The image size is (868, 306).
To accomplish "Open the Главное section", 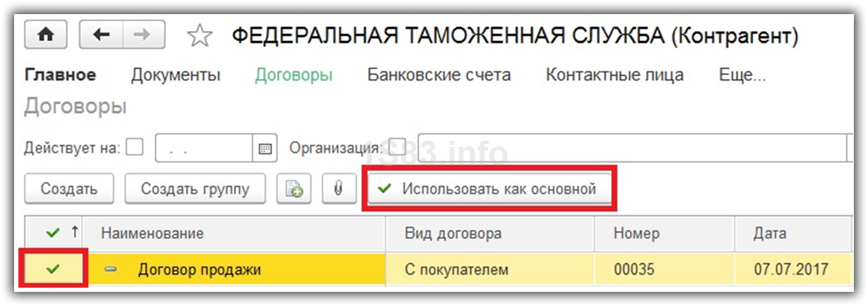I will [60, 75].
